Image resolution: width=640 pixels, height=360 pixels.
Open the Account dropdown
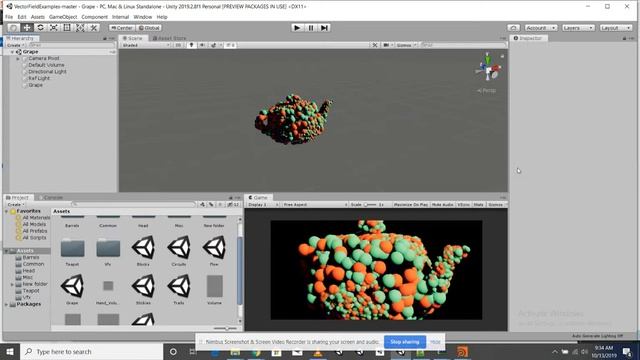click(x=541, y=28)
